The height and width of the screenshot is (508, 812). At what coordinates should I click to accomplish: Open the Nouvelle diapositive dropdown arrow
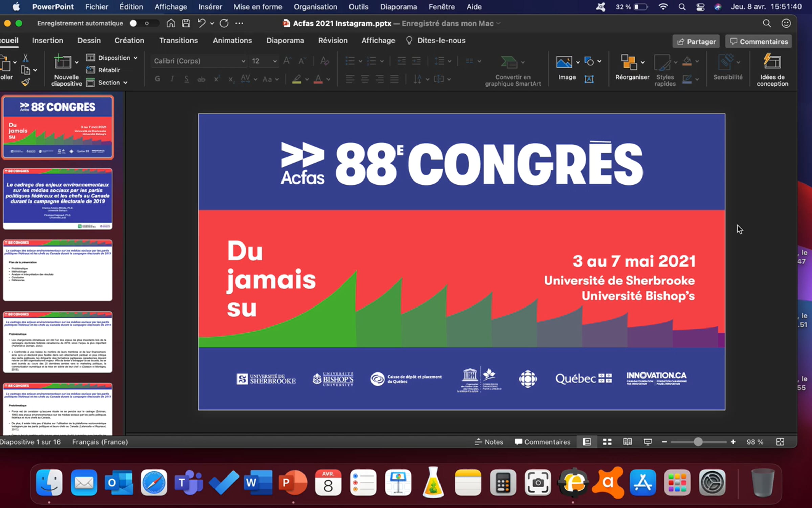coord(77,62)
